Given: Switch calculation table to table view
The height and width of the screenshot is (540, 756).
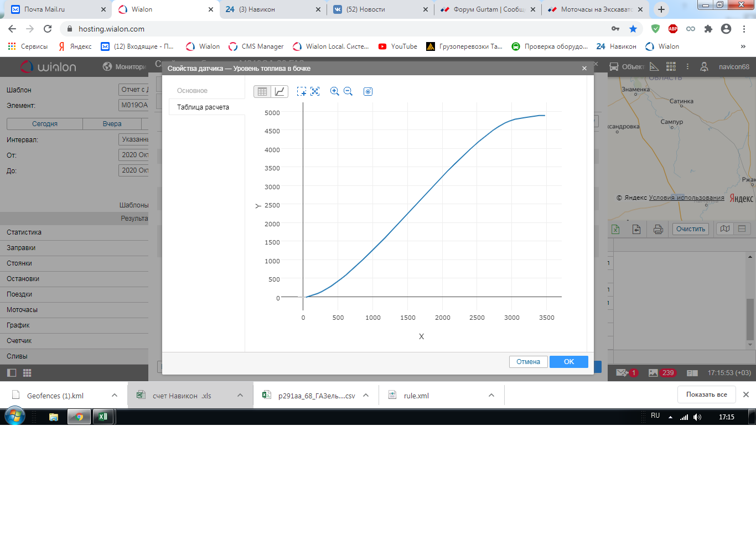Looking at the screenshot, I should (x=262, y=91).
